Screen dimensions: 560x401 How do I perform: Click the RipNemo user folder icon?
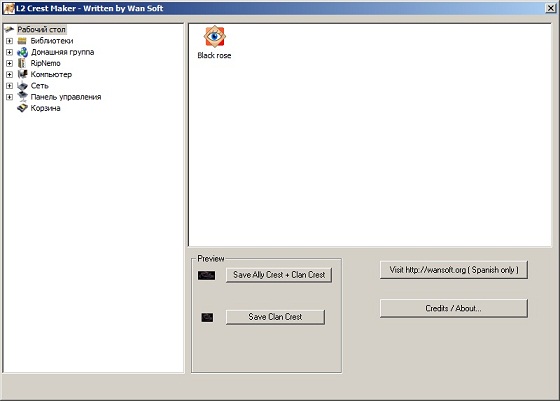click(22, 63)
